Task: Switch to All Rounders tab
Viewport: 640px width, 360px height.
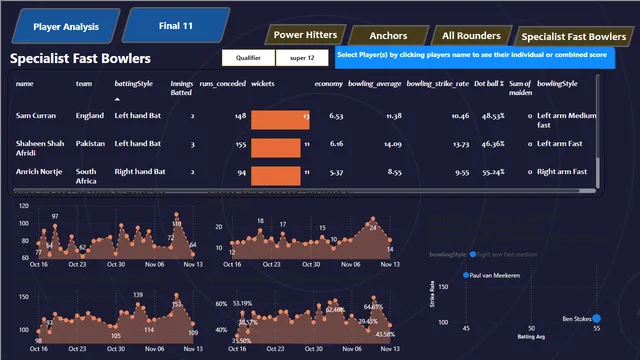Action: click(x=471, y=36)
